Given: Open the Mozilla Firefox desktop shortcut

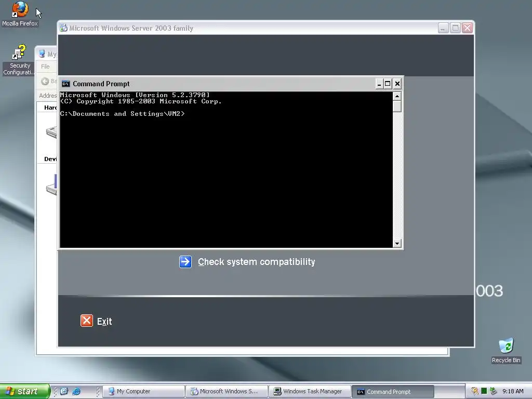Looking at the screenshot, I should click(20, 14).
